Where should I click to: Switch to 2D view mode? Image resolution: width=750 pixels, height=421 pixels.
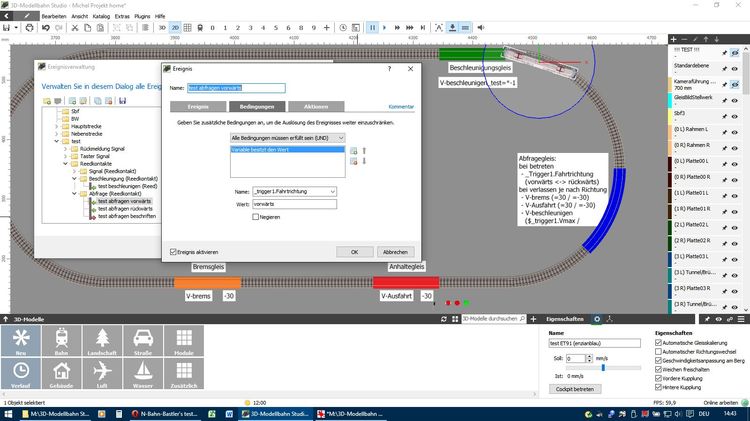175,28
